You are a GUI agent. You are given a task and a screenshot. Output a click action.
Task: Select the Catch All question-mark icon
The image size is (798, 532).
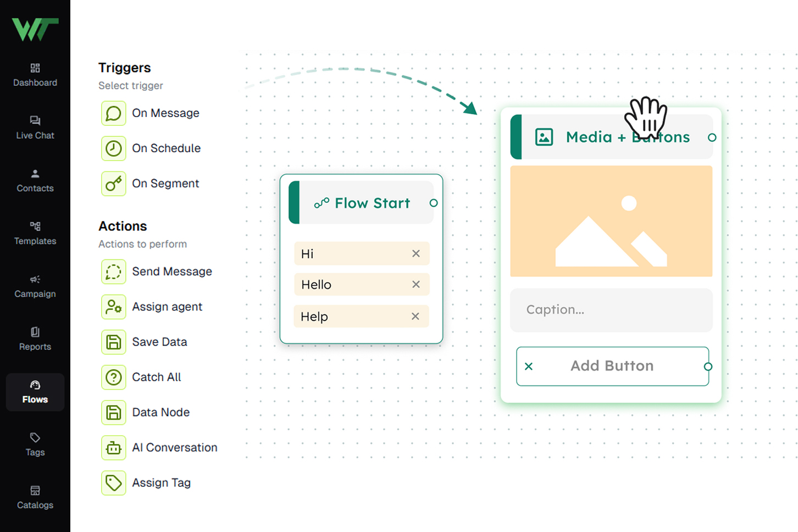[114, 377]
